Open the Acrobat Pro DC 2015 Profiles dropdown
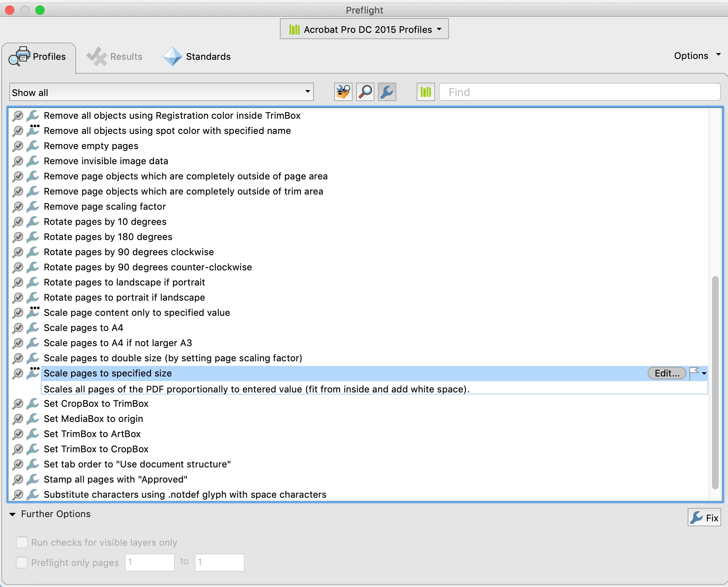 point(364,29)
